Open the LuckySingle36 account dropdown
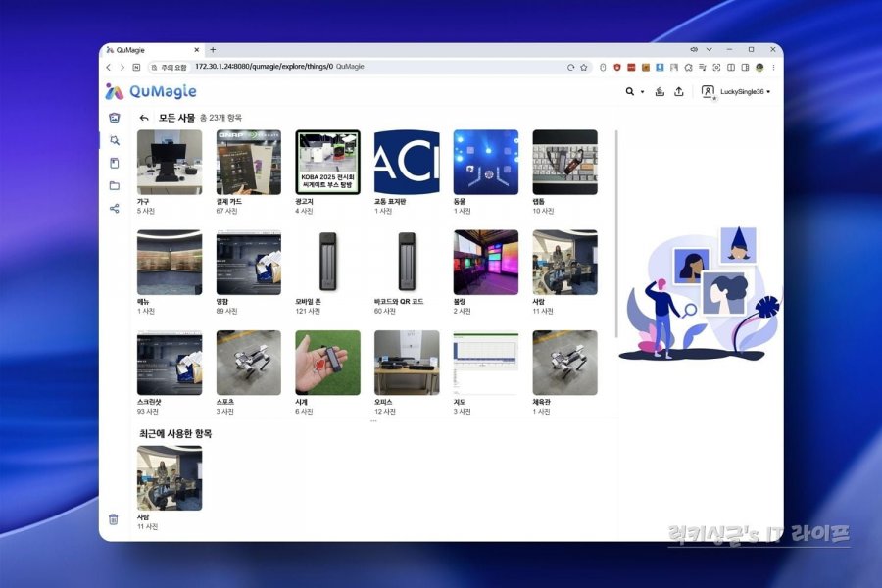 tap(746, 92)
